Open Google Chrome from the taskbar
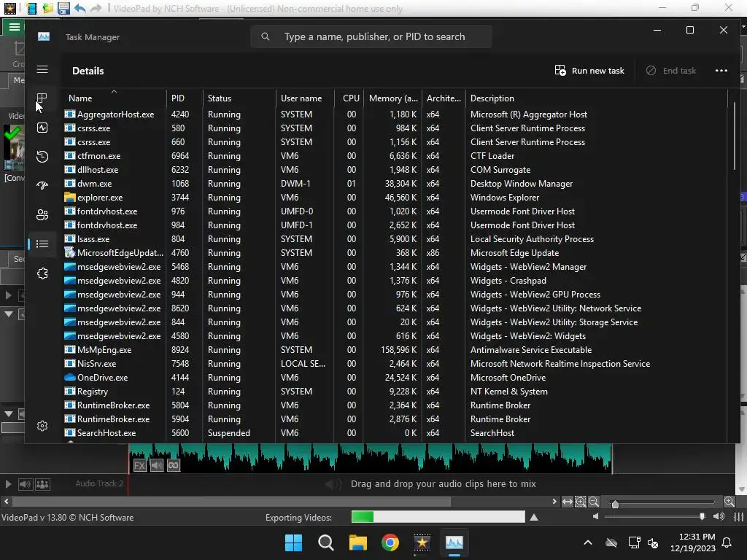 (390, 542)
